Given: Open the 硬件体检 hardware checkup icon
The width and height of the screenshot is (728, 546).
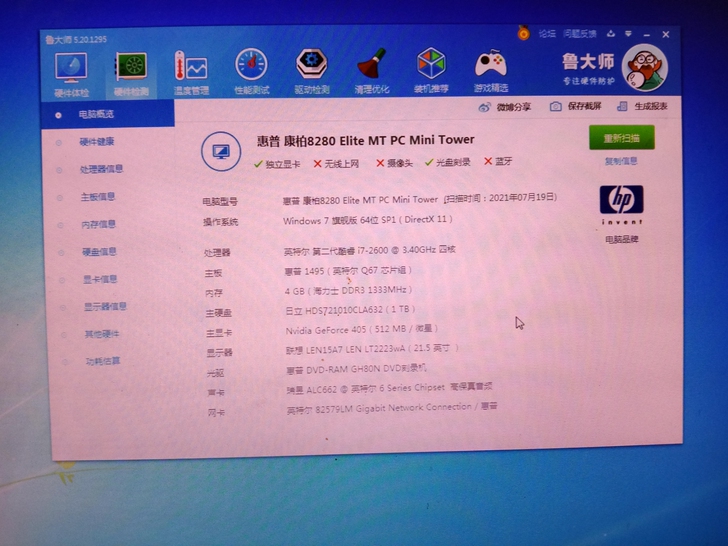Looking at the screenshot, I should (x=71, y=74).
